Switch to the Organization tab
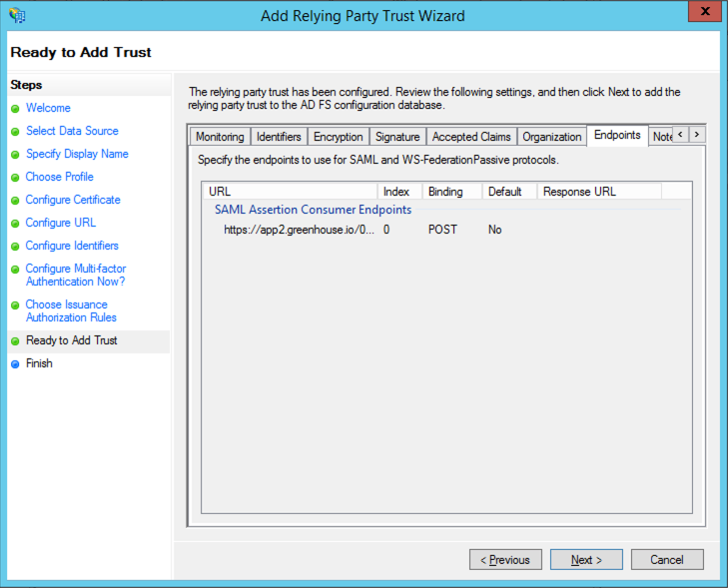This screenshot has height=588, width=728. point(551,137)
